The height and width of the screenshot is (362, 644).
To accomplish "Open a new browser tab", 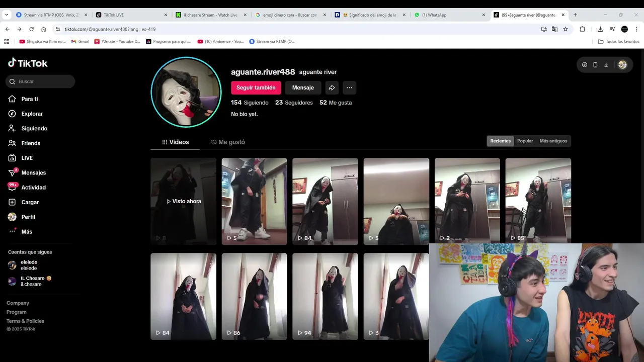I will click(x=575, y=15).
